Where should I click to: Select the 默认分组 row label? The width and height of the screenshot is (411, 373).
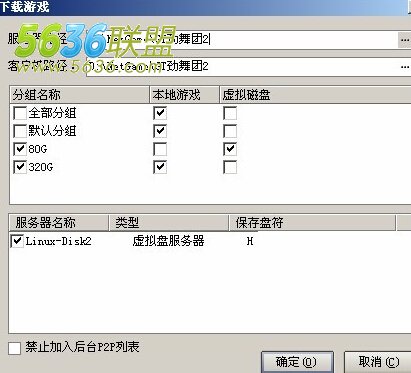click(x=52, y=131)
